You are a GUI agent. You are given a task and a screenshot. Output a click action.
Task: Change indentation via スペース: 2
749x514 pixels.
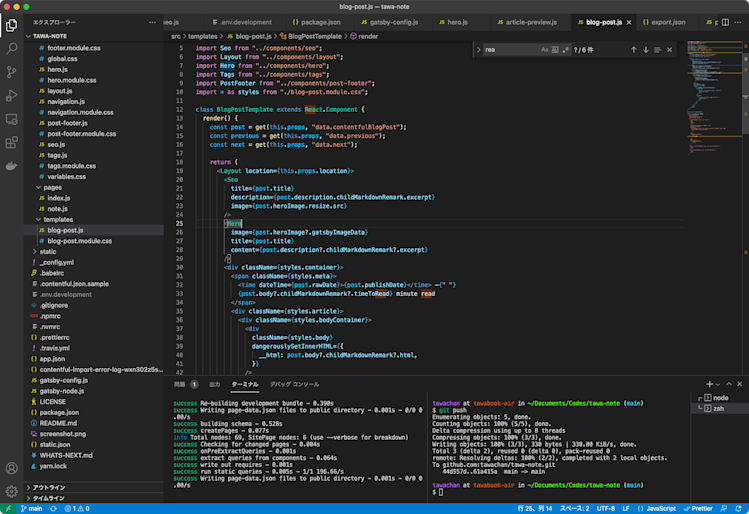click(575, 509)
